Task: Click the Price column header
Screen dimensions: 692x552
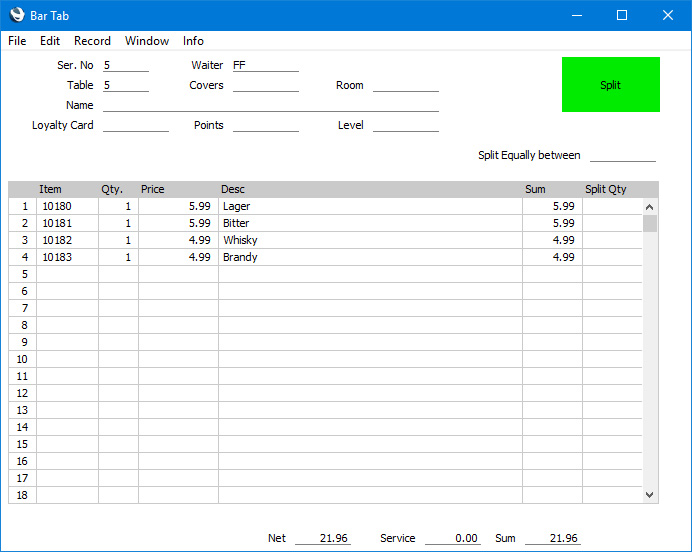Action: pyautogui.click(x=153, y=189)
